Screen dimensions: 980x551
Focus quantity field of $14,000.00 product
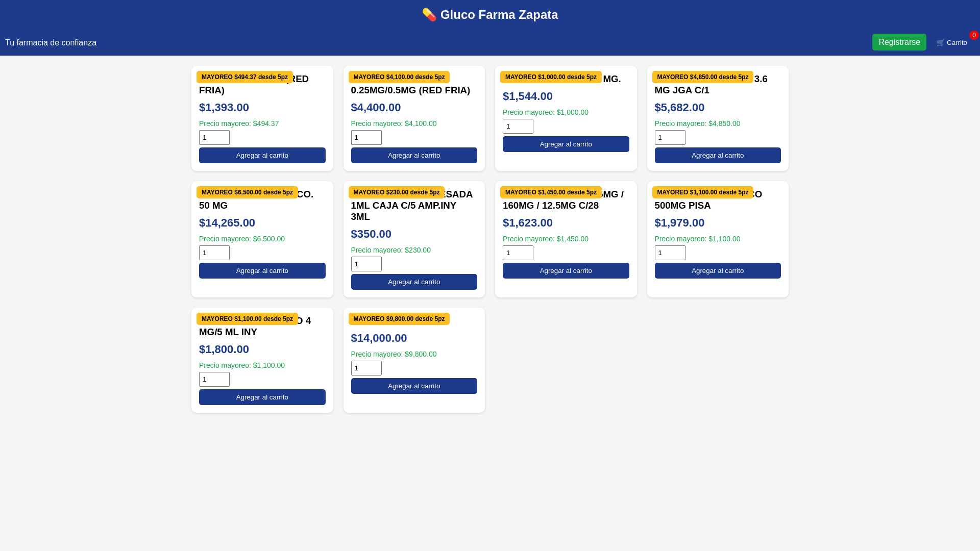(366, 368)
